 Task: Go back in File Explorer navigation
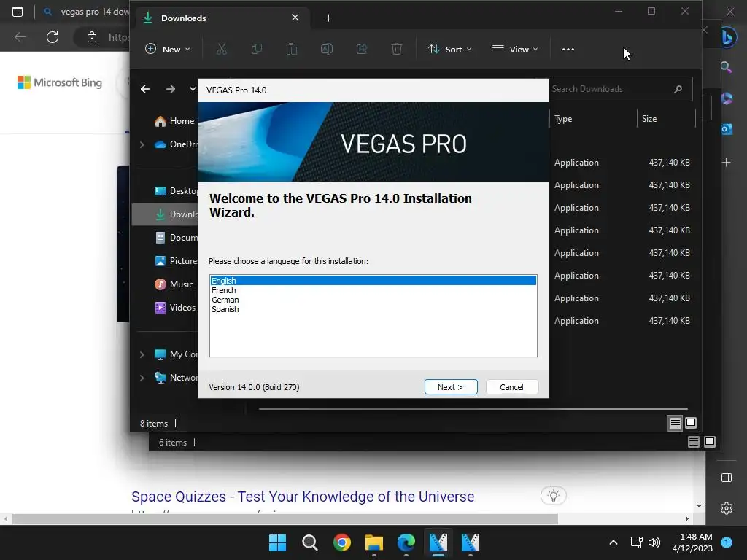[145, 89]
